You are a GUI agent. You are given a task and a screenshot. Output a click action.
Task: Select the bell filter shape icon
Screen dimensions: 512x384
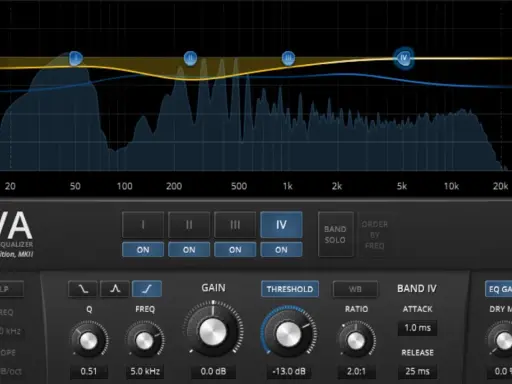coord(115,289)
